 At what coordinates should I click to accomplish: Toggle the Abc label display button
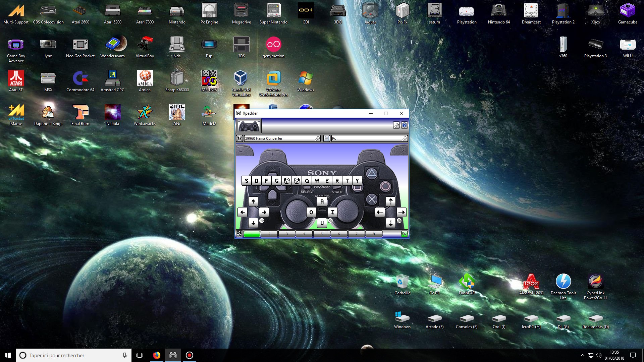[x=405, y=234]
